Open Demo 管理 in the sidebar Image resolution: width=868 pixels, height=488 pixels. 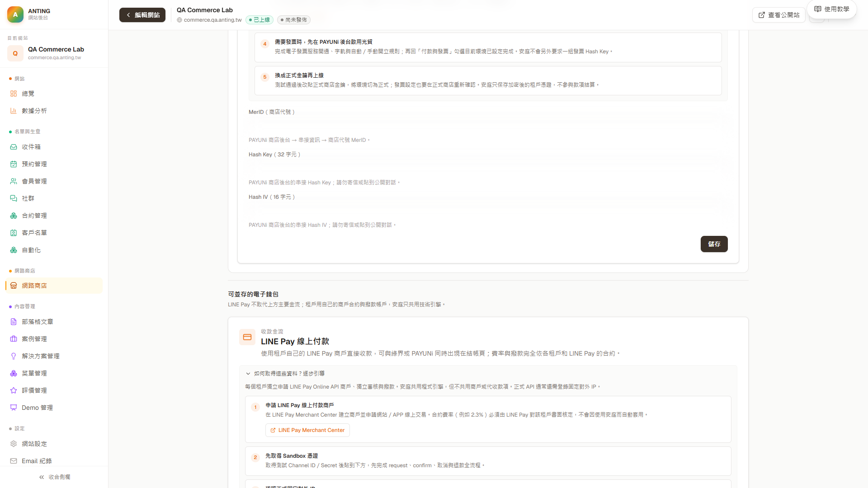click(54, 408)
